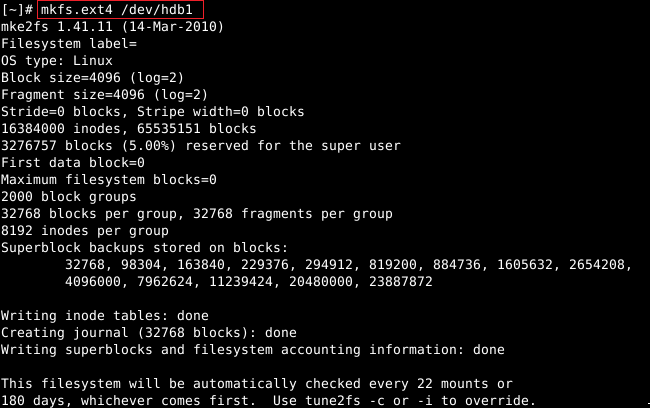This screenshot has width=650, height=408.
Task: Click the Filesystem label= line
Action: click(69, 44)
